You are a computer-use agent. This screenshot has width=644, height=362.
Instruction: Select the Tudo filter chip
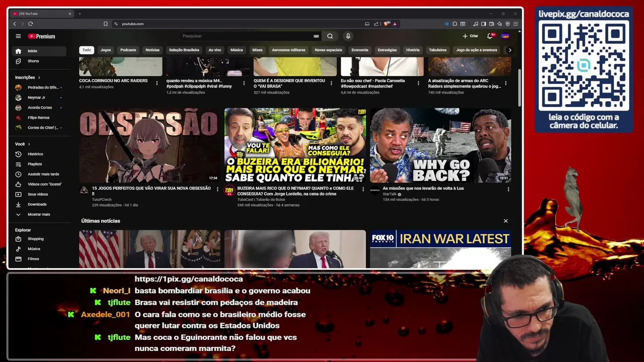87,50
